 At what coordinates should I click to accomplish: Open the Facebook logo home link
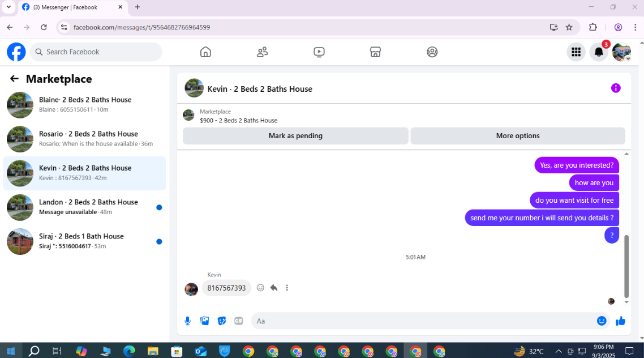pyautogui.click(x=16, y=52)
